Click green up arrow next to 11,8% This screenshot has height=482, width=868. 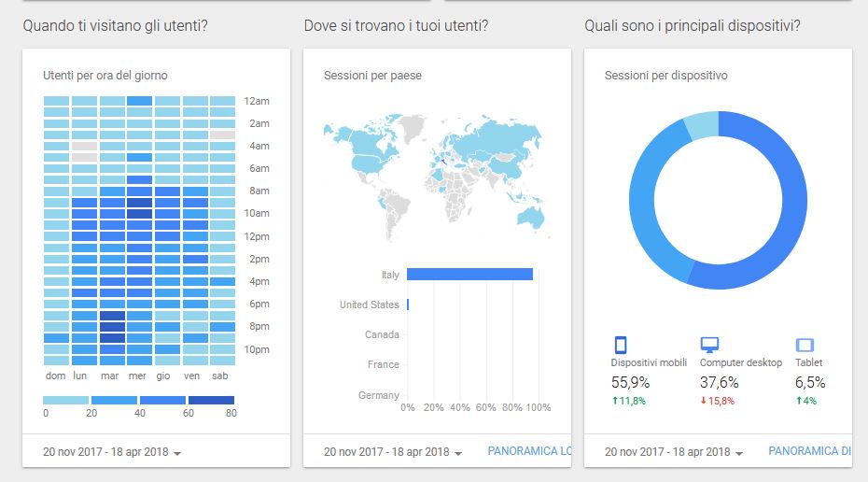[x=614, y=401]
